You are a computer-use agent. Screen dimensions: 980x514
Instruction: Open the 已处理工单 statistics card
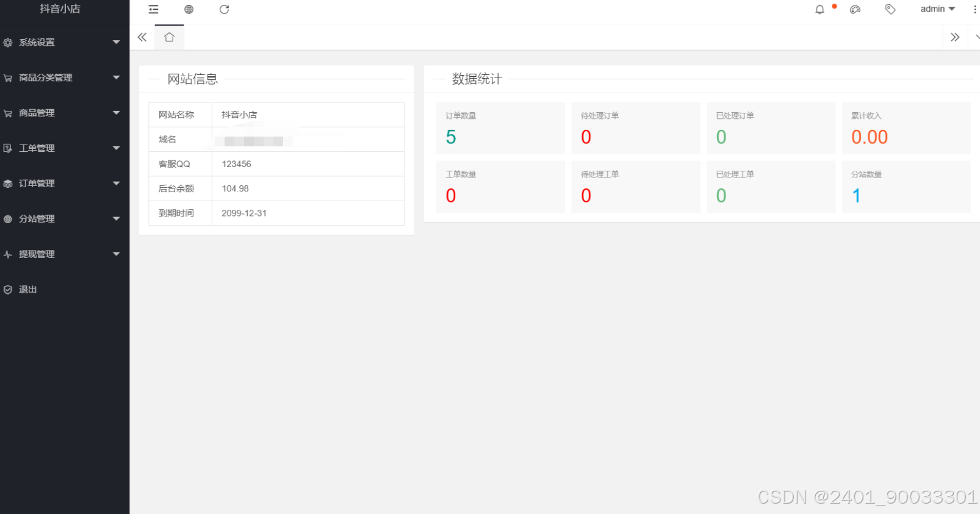771,187
